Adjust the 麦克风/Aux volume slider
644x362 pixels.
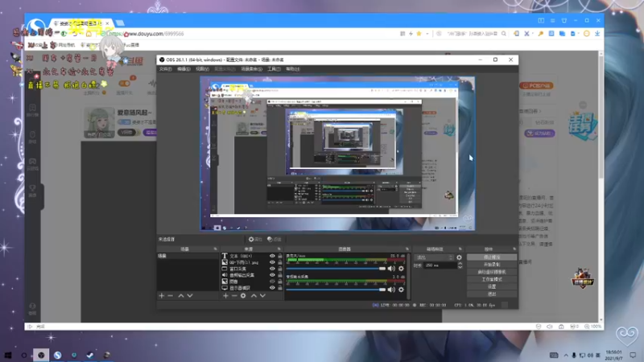[336, 269]
